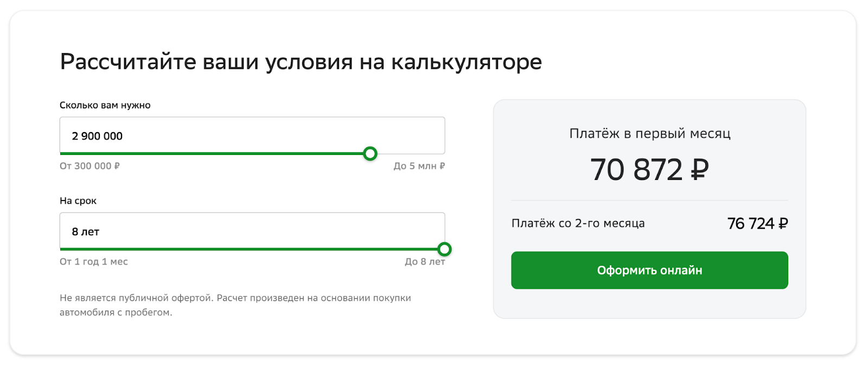Viewport: 868px width, 368px height.
Task: Click the 76 724 ₽ payment amount
Action: [757, 223]
